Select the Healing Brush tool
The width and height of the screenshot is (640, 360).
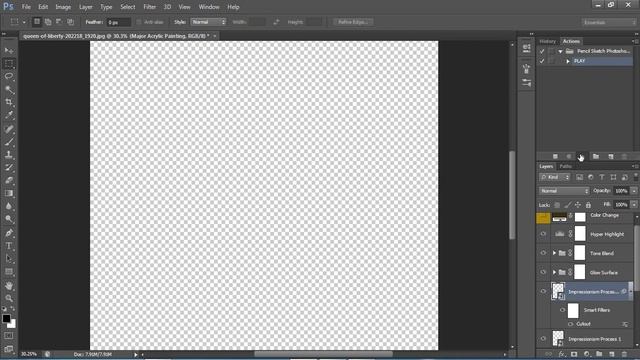9,129
